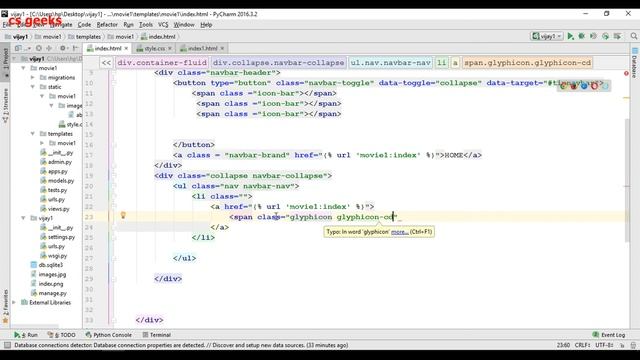Close the index.html editor tab
This screenshot has height=360, width=640.
point(126,48)
